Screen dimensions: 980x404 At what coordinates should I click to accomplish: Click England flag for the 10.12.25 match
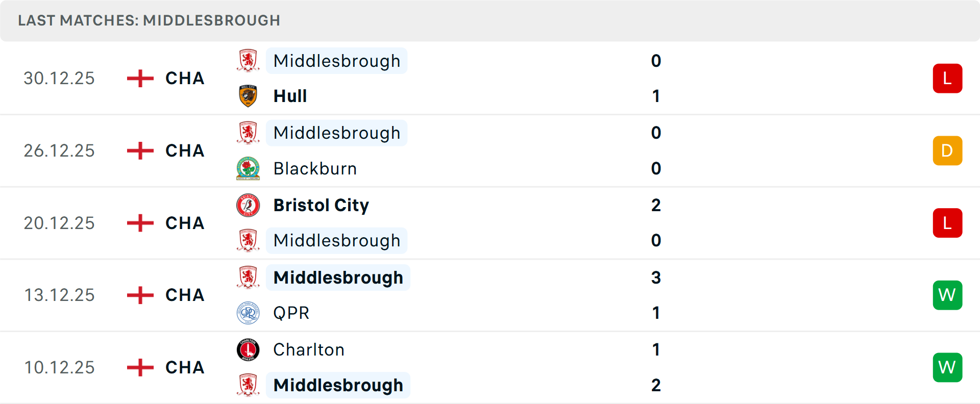pyautogui.click(x=140, y=367)
